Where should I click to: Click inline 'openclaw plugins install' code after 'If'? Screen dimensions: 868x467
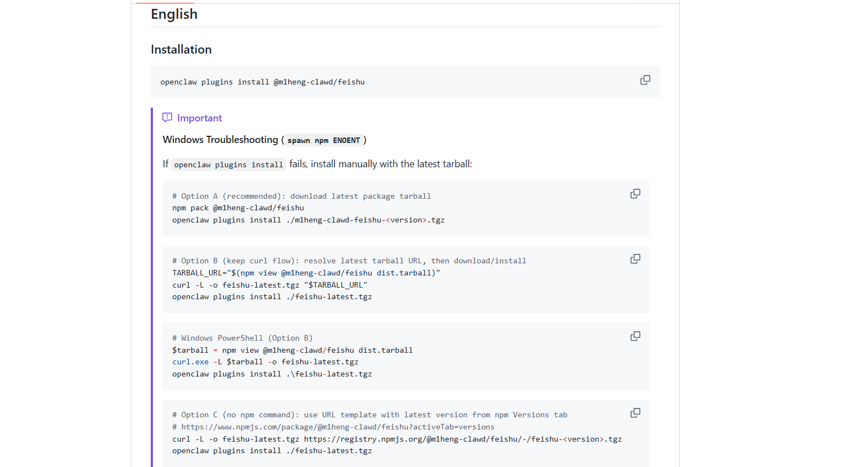[228, 164]
